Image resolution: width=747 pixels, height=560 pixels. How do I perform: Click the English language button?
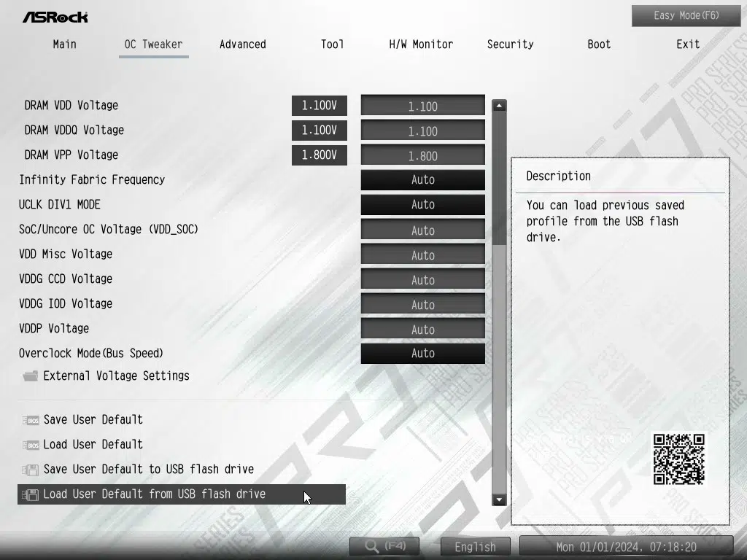pyautogui.click(x=475, y=547)
